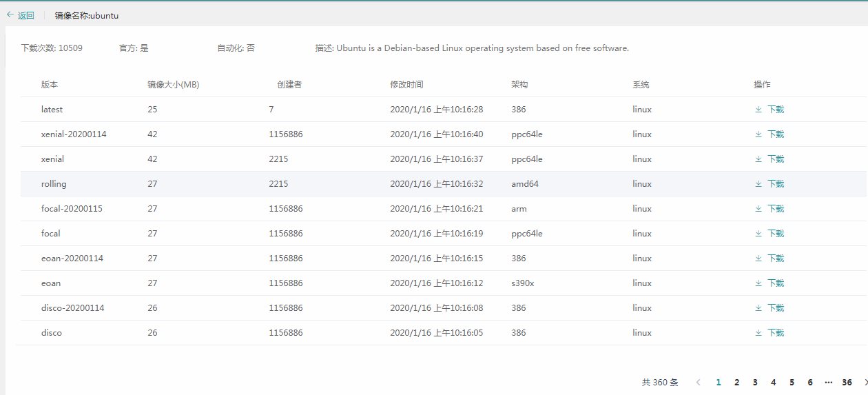
Task: Click download icon in the eoan row
Action: pos(758,283)
